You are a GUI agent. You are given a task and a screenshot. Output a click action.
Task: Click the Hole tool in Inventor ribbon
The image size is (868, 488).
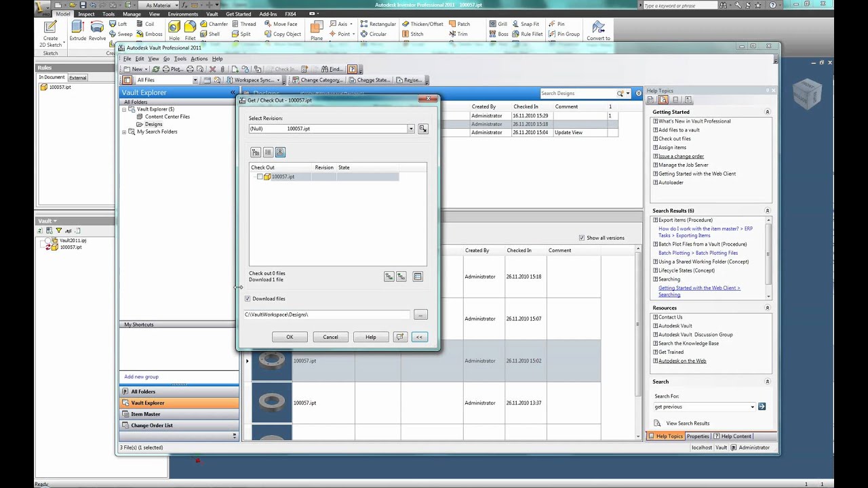click(x=174, y=30)
